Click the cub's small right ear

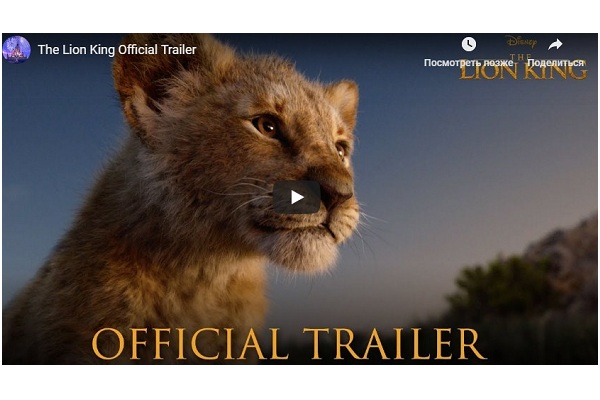coord(344,100)
